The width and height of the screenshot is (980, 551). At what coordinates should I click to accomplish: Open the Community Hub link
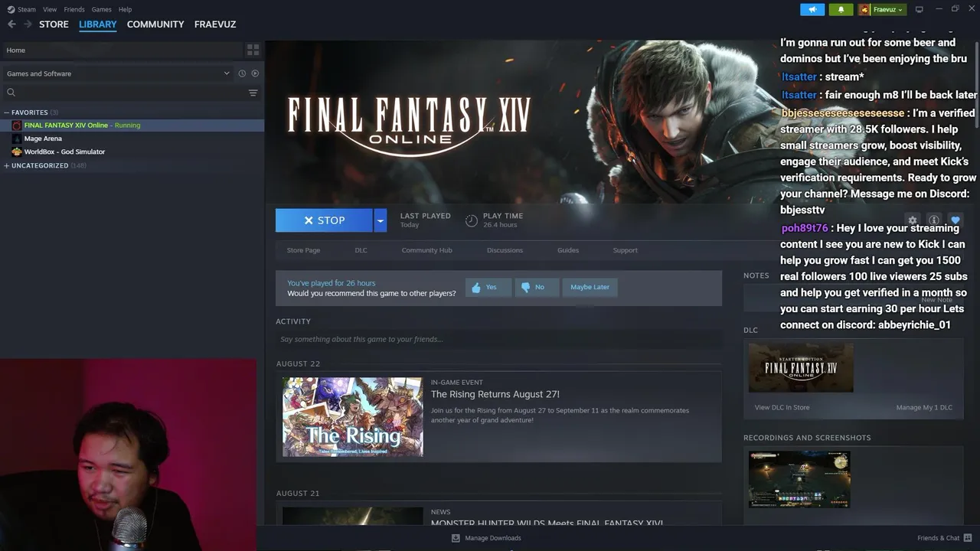coord(426,250)
